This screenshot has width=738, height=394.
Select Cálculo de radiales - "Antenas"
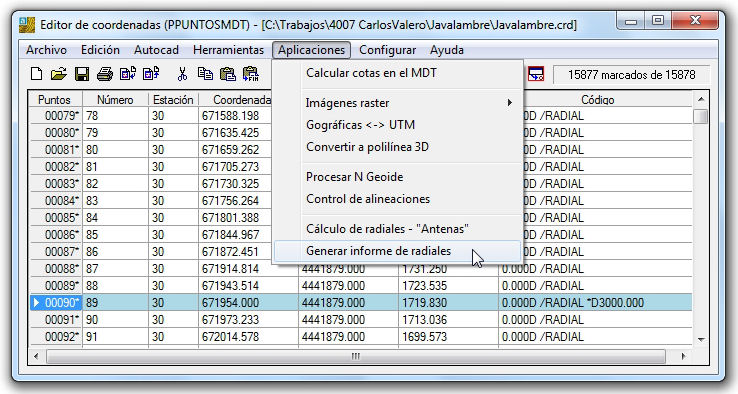pos(398,229)
